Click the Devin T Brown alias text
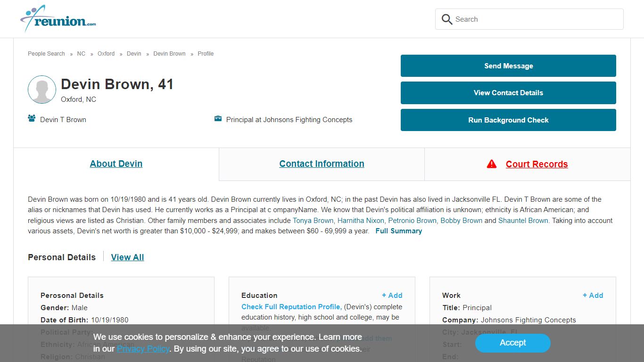This screenshot has height=362, width=644. (x=63, y=120)
